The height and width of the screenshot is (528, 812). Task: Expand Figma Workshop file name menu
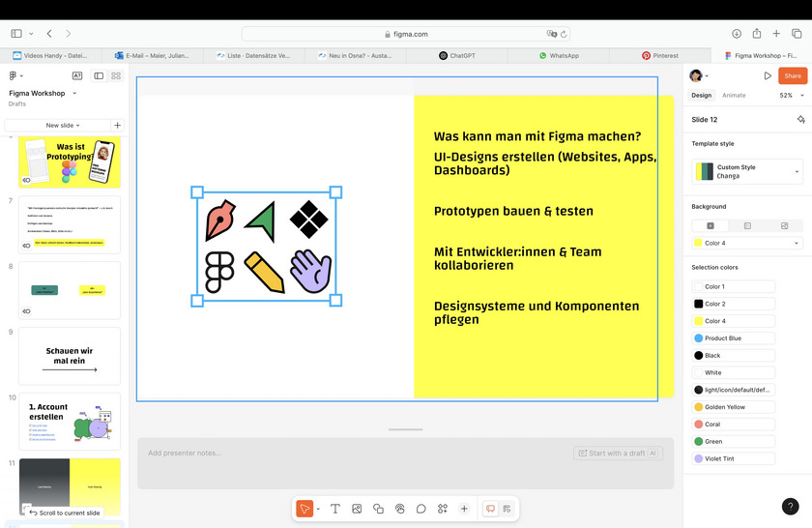click(74, 93)
